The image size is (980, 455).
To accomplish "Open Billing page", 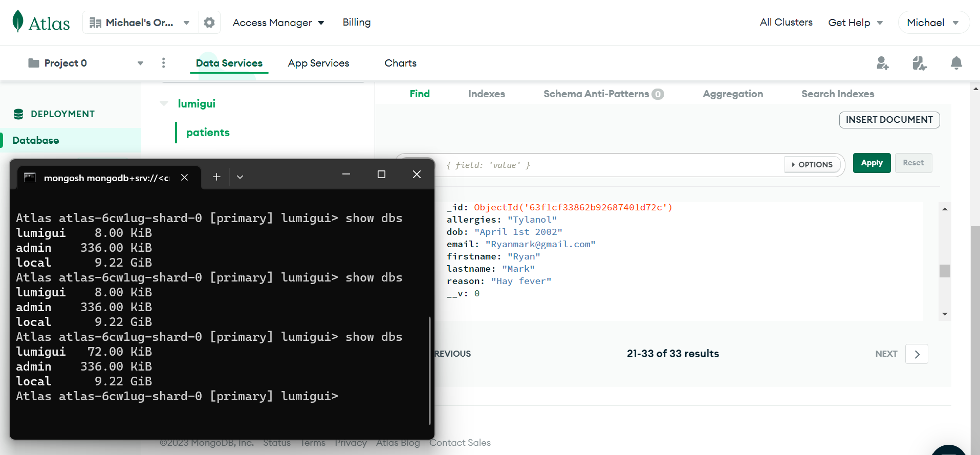I will pos(357,22).
